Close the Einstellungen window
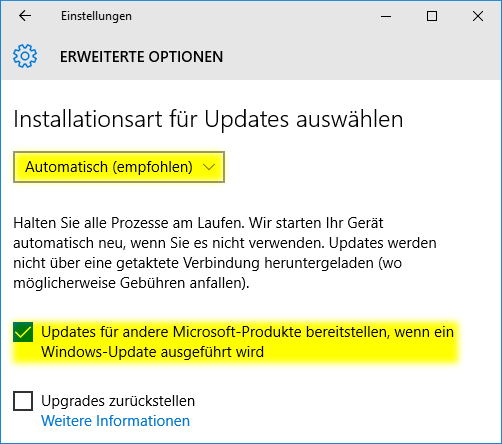 click(x=478, y=16)
